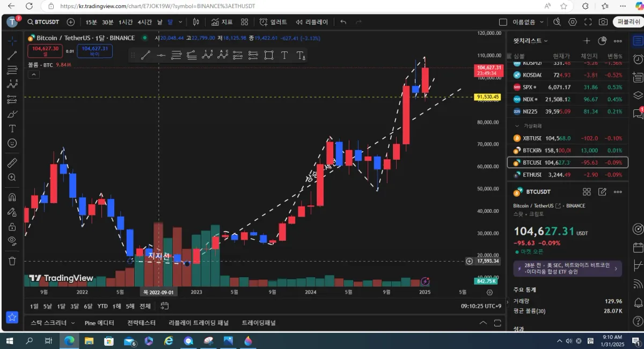Viewport: 644px width, 349px height.
Task: Start bar 리플레이 mode
Action: (x=312, y=22)
